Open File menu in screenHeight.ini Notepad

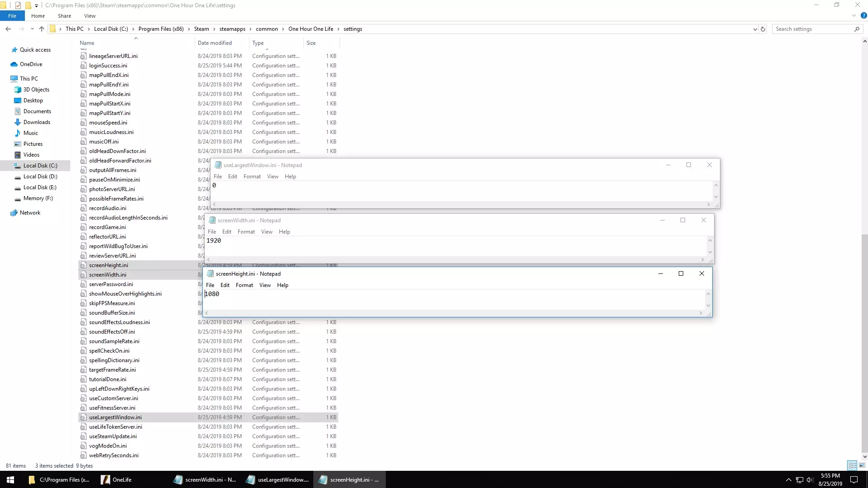point(210,285)
